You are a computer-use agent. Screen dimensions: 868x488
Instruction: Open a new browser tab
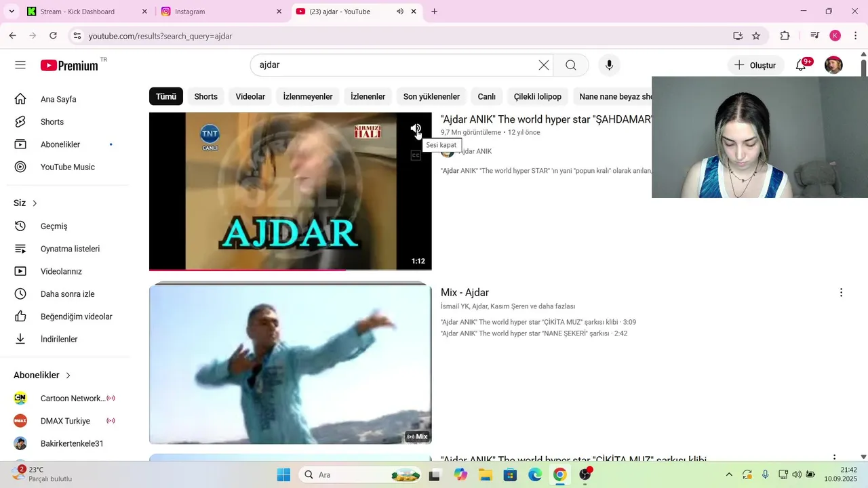pos(435,12)
